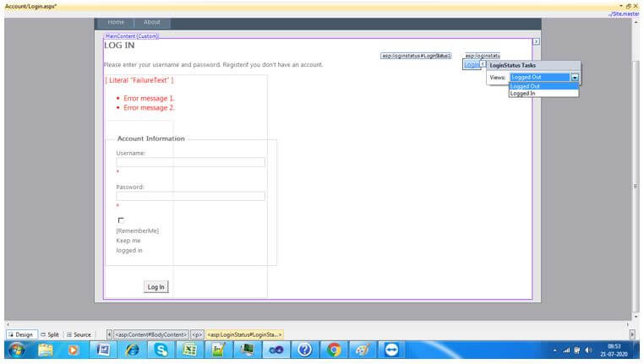Open the remote desktop monitor taskbar icon
Viewport: 644px width, 364px height.
[x=247, y=350]
